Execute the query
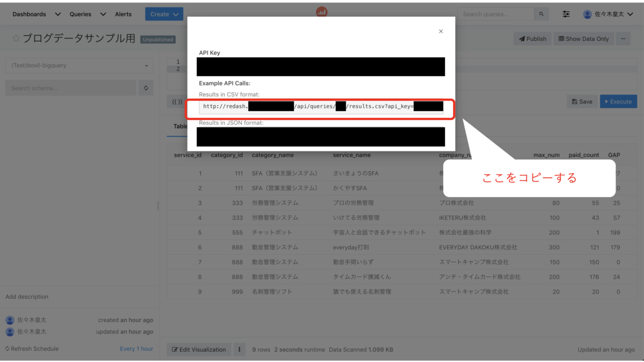 tap(618, 101)
